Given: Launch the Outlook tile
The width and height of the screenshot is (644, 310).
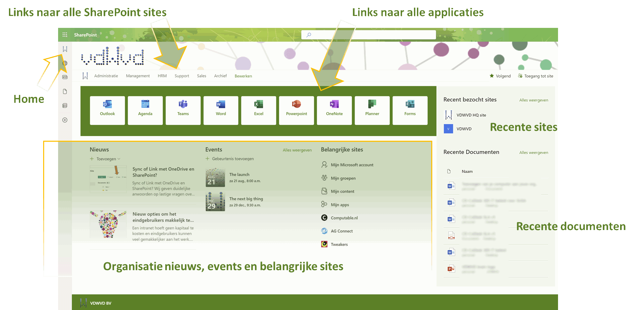Looking at the screenshot, I should point(108,111).
